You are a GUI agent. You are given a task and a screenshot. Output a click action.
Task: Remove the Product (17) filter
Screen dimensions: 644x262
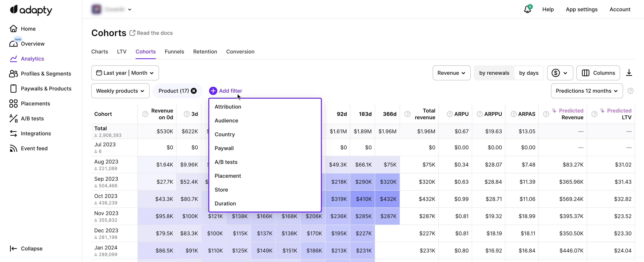[194, 91]
